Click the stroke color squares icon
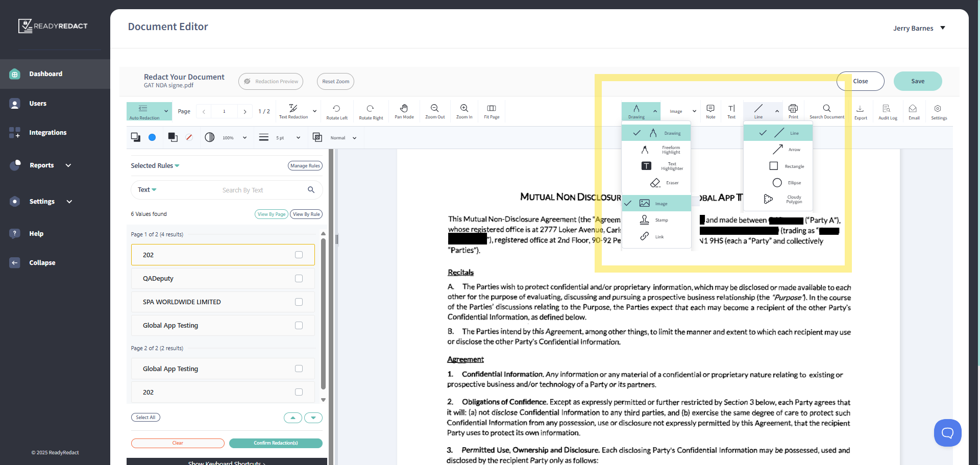 173,137
